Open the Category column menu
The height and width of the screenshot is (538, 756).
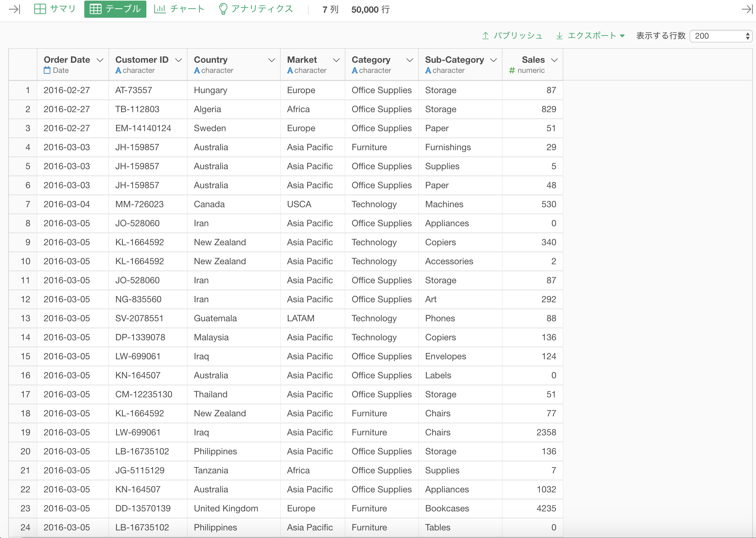click(x=409, y=60)
